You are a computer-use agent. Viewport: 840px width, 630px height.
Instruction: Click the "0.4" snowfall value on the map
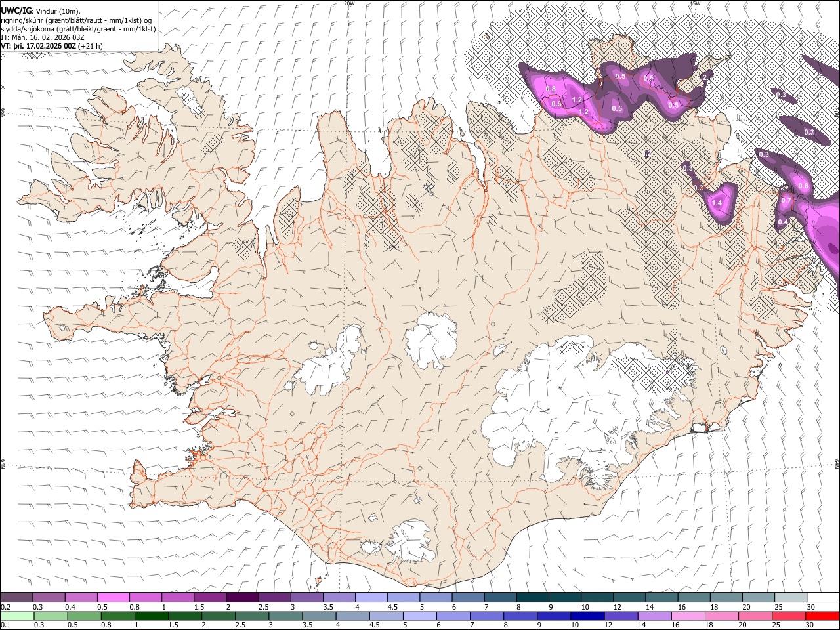coord(782,222)
